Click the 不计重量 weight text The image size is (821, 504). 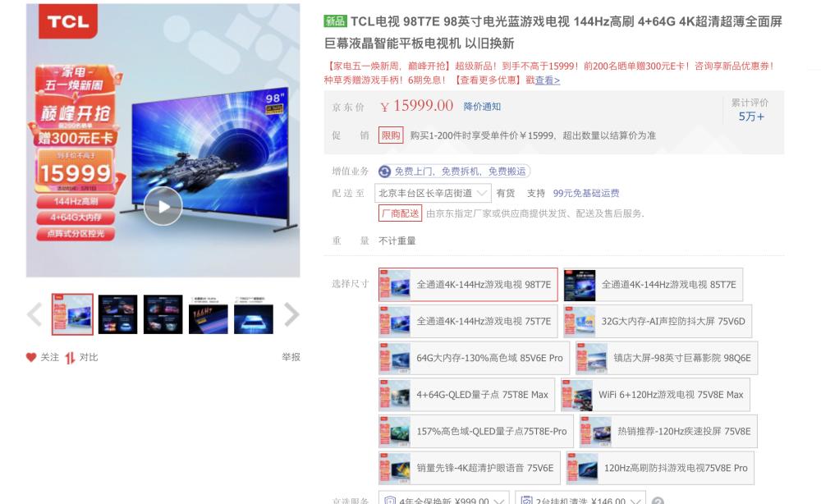(x=397, y=241)
